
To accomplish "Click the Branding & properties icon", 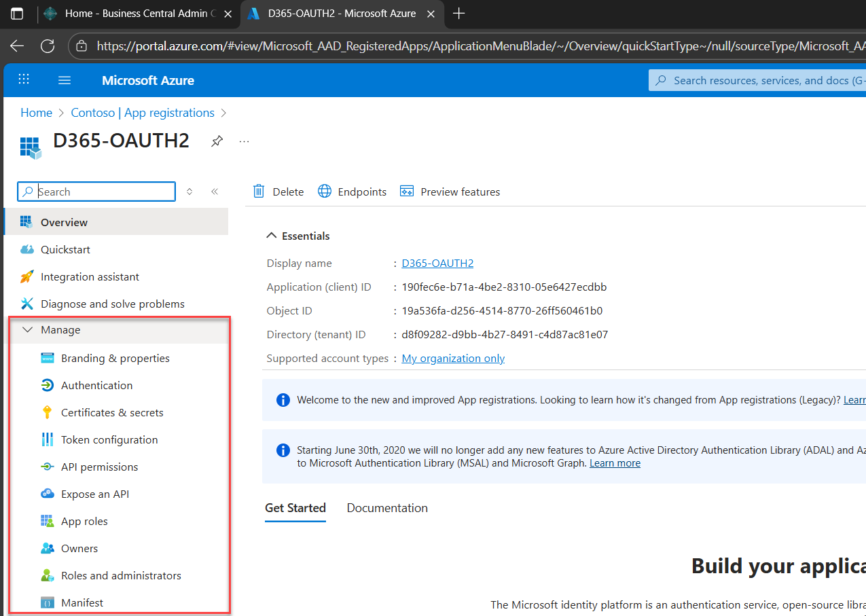I will click(47, 358).
